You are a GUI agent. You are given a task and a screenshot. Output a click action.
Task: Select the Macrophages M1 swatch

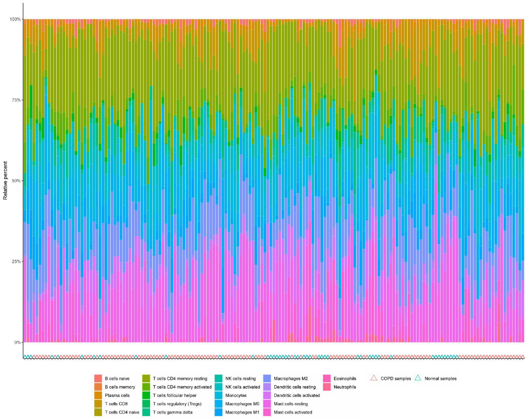218,412
